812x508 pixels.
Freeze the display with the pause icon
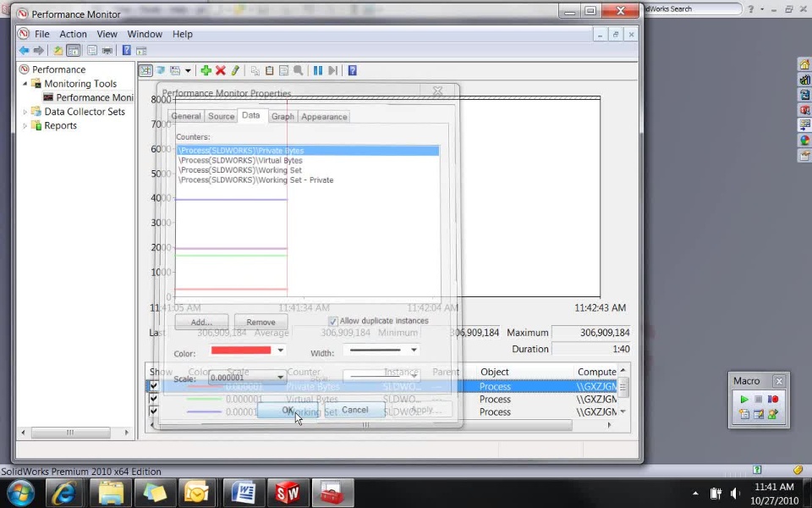[318, 70]
